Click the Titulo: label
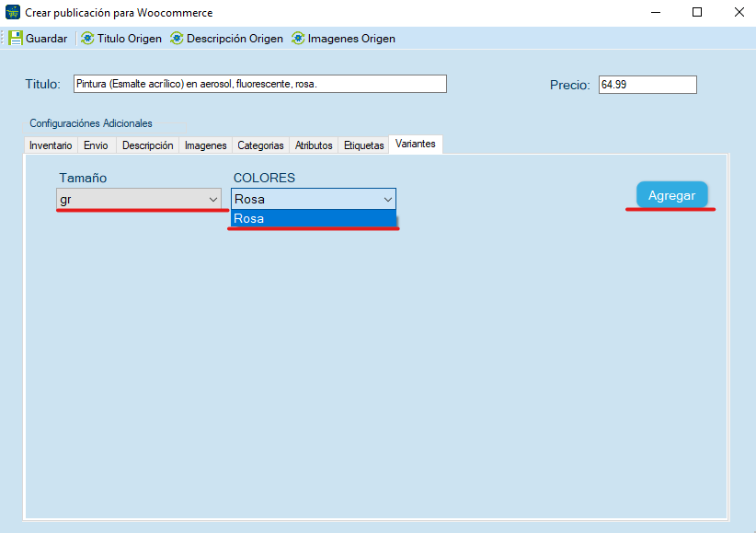Viewport: 756px width, 533px height. (43, 84)
